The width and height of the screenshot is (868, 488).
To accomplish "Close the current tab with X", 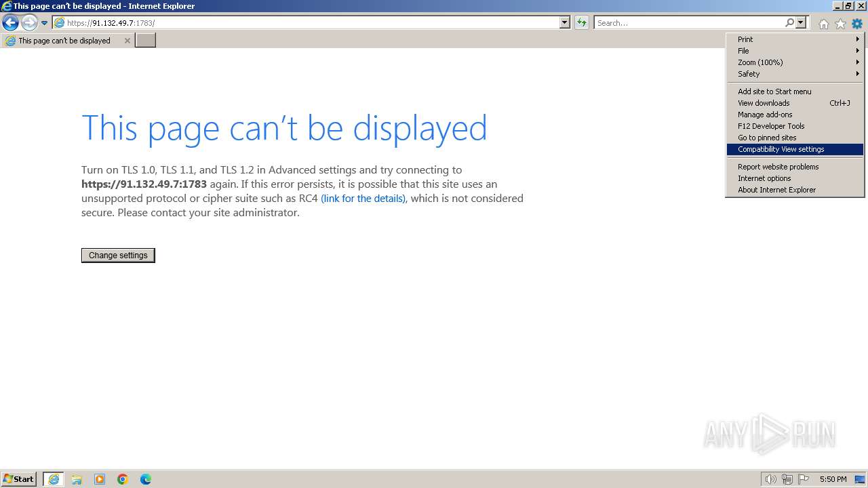I will coord(127,41).
